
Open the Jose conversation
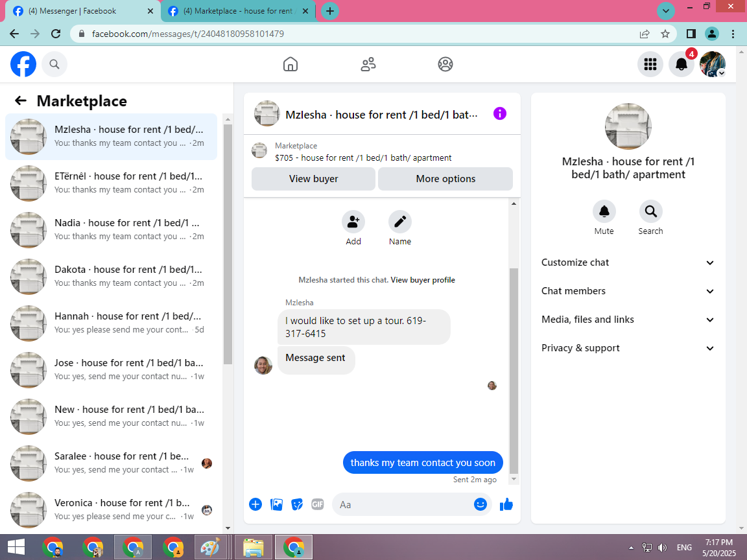pos(111,370)
